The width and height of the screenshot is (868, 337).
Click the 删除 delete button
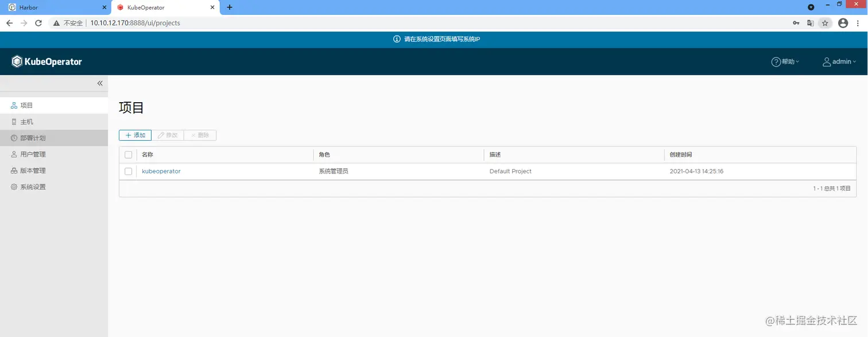[x=200, y=135]
